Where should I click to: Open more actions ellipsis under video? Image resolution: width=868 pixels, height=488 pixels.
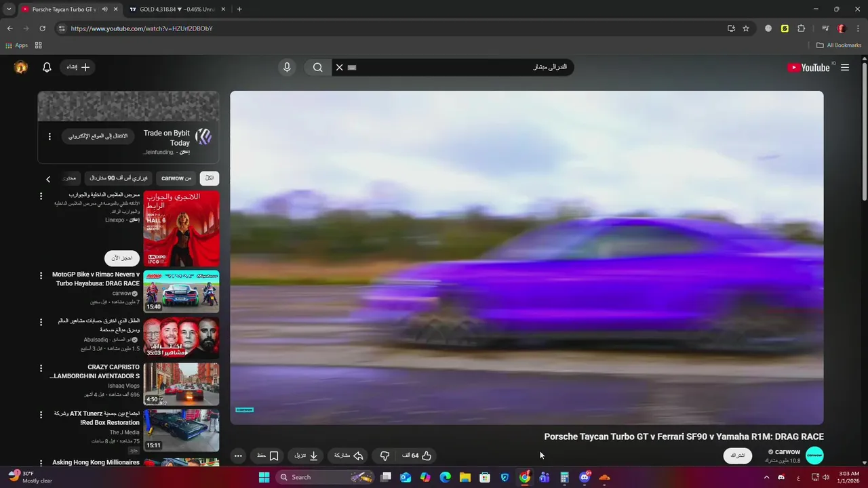[238, 455]
